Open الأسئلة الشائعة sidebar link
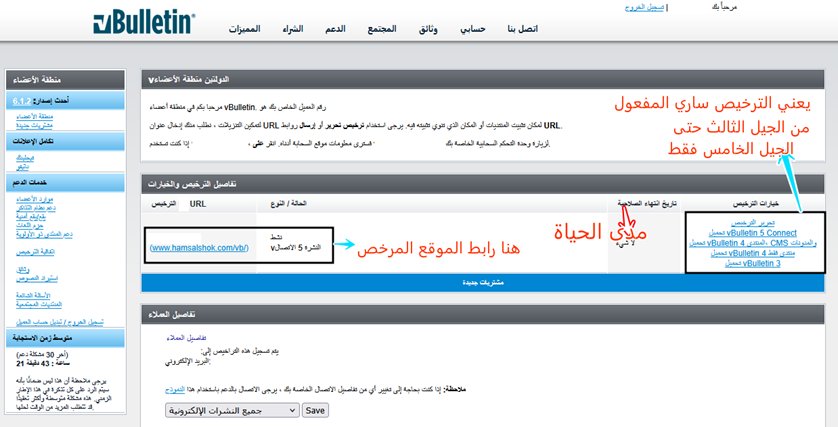Viewport: 838px width, 427px height. (34, 296)
